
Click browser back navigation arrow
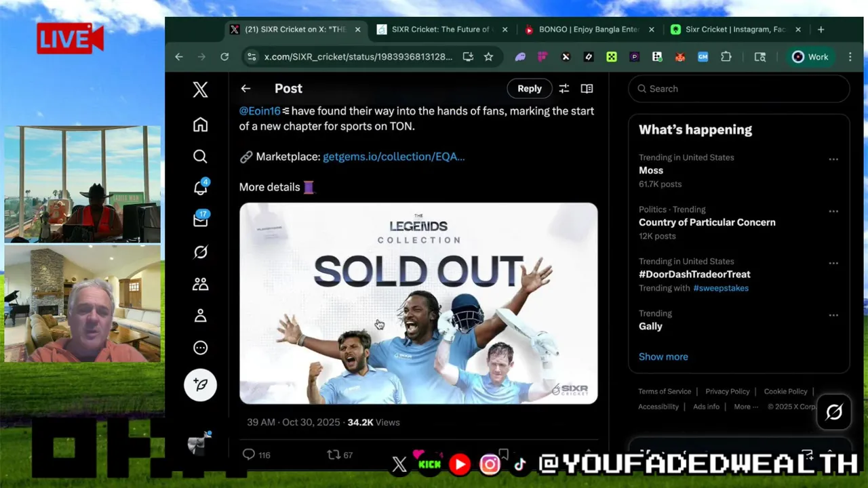(x=179, y=57)
